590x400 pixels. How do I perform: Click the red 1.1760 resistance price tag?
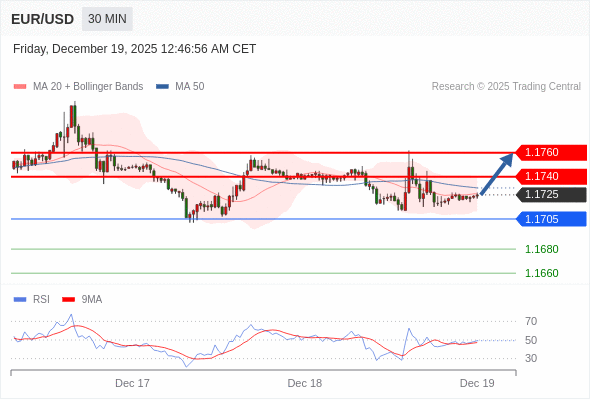pos(551,152)
